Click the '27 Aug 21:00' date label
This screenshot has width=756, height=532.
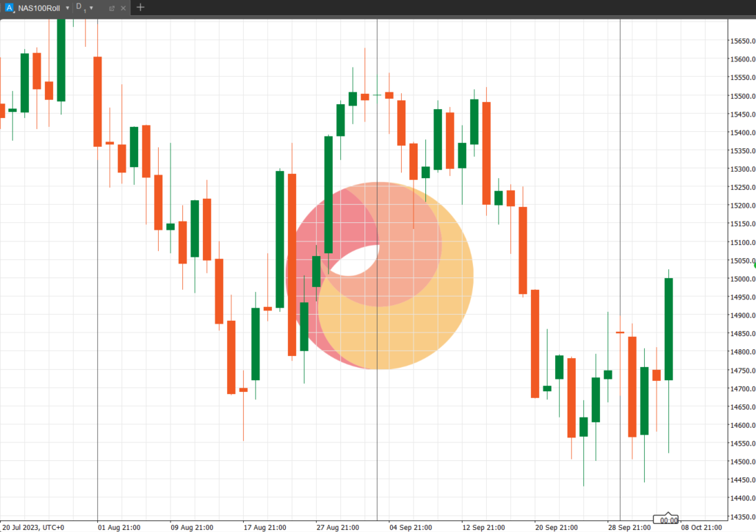(x=338, y=527)
